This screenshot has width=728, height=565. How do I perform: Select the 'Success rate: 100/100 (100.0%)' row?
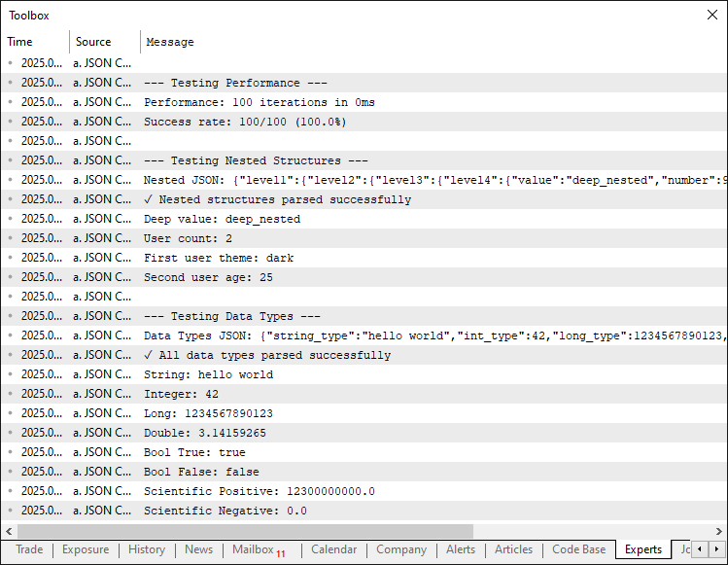pos(364,122)
